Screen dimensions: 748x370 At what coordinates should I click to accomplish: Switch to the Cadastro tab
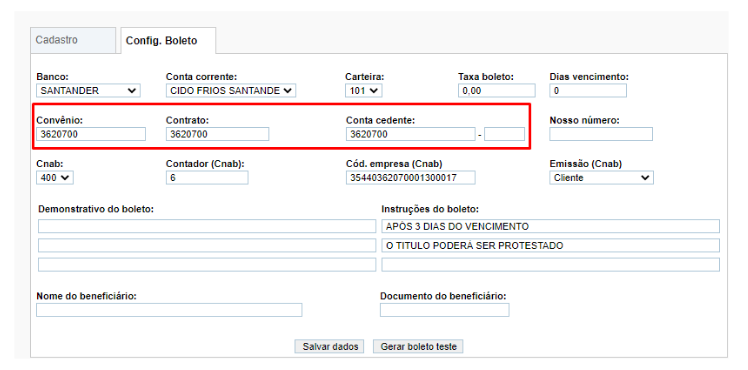[x=73, y=40]
